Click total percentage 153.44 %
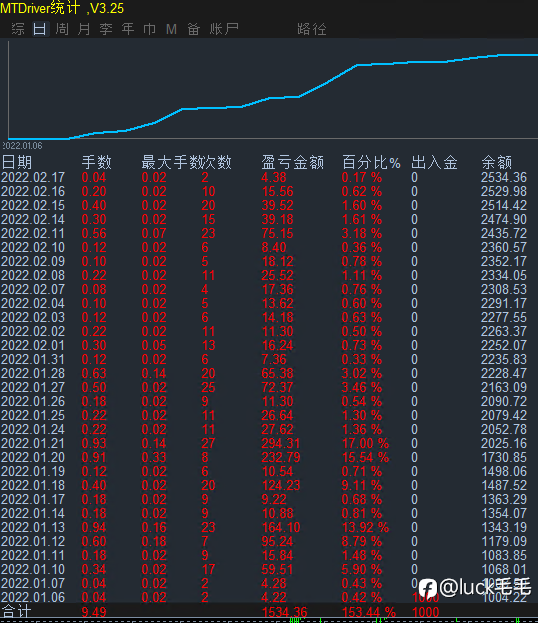Screen dimensions: 538x623 pos(369,612)
